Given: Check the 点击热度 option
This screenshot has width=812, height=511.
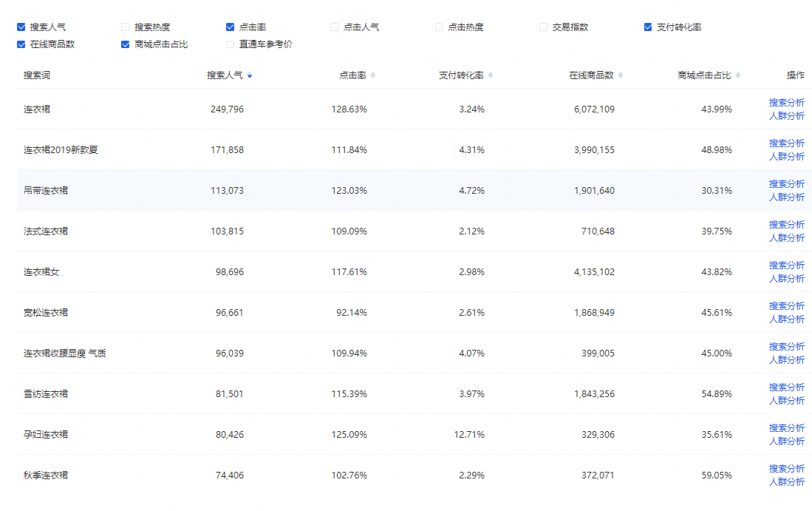Looking at the screenshot, I should [438, 26].
